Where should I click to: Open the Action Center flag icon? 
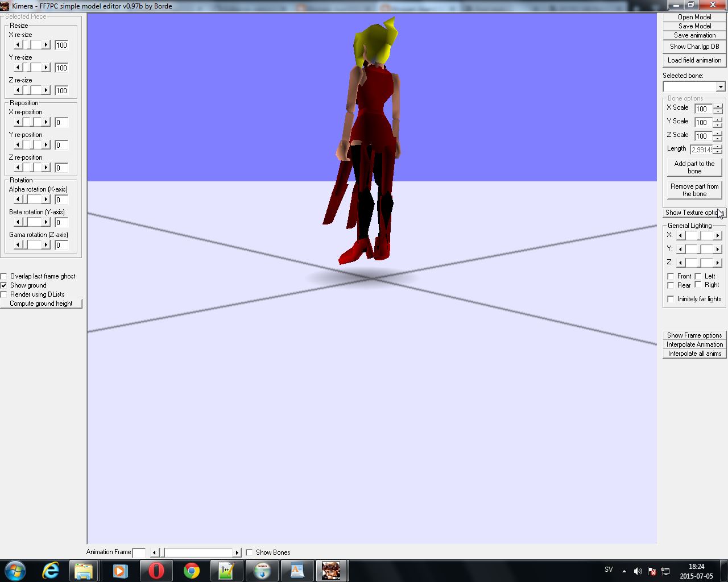(651, 571)
